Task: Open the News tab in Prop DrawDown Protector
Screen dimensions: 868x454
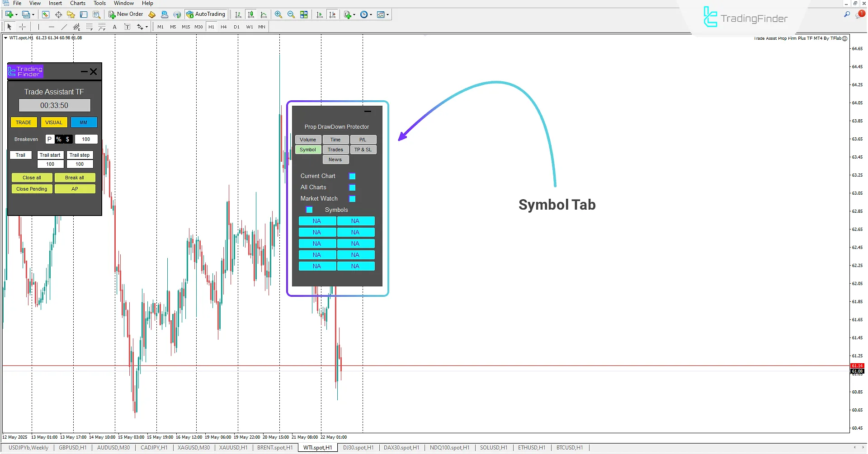Action: click(335, 159)
